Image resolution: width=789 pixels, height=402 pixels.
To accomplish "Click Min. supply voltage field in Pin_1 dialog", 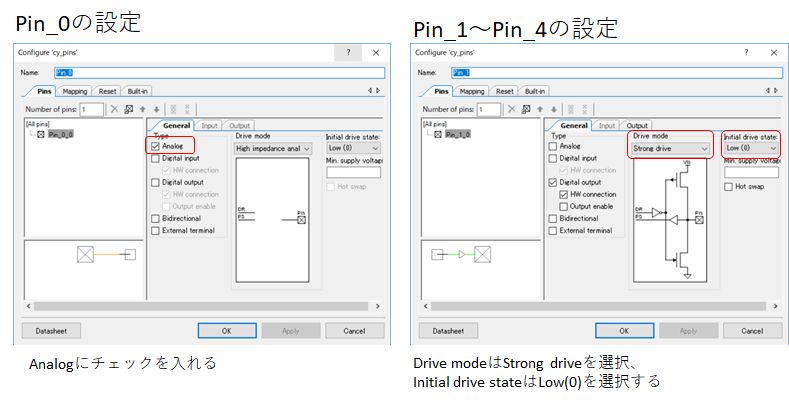I will tap(751, 173).
